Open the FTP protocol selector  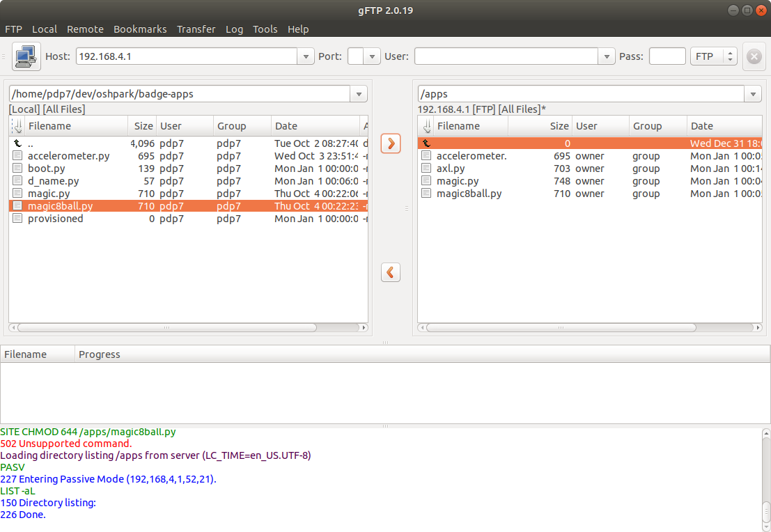tap(712, 56)
